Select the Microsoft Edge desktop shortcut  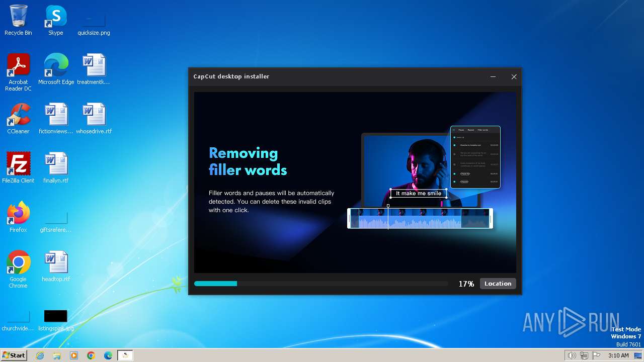(x=56, y=69)
